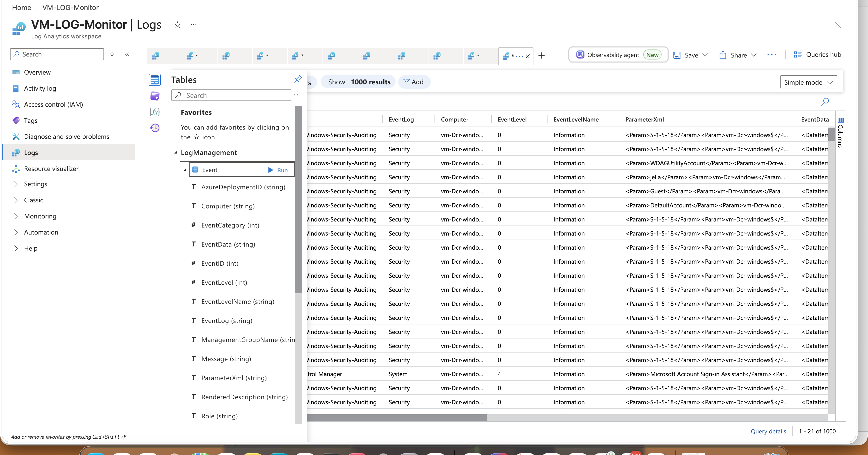
Task: Show the Tables pane from the side rail
Action: point(155,80)
